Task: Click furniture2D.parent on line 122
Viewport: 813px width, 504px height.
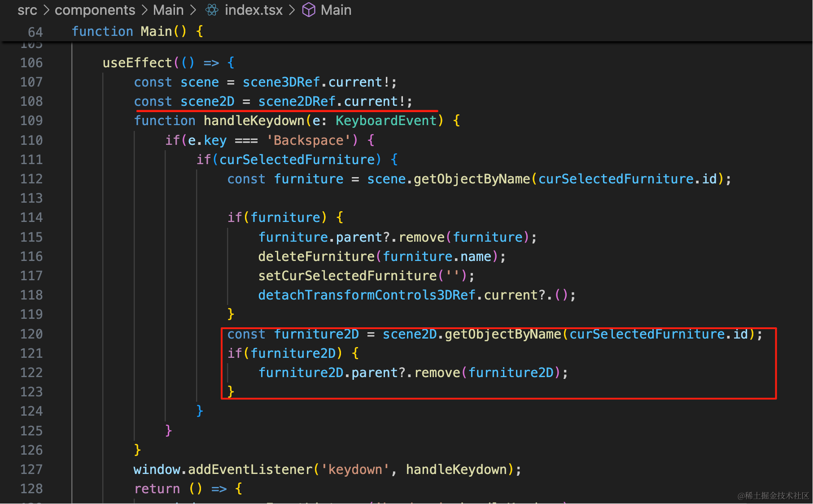Action: coord(328,373)
